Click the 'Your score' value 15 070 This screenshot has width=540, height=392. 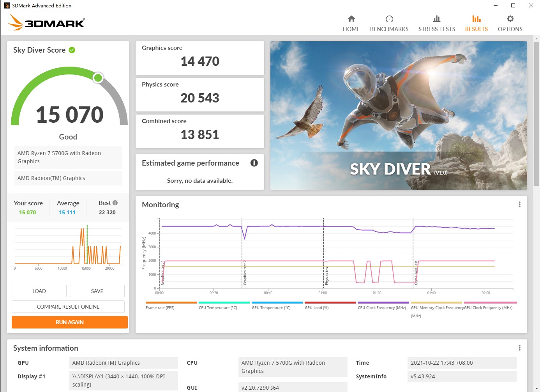pos(28,212)
